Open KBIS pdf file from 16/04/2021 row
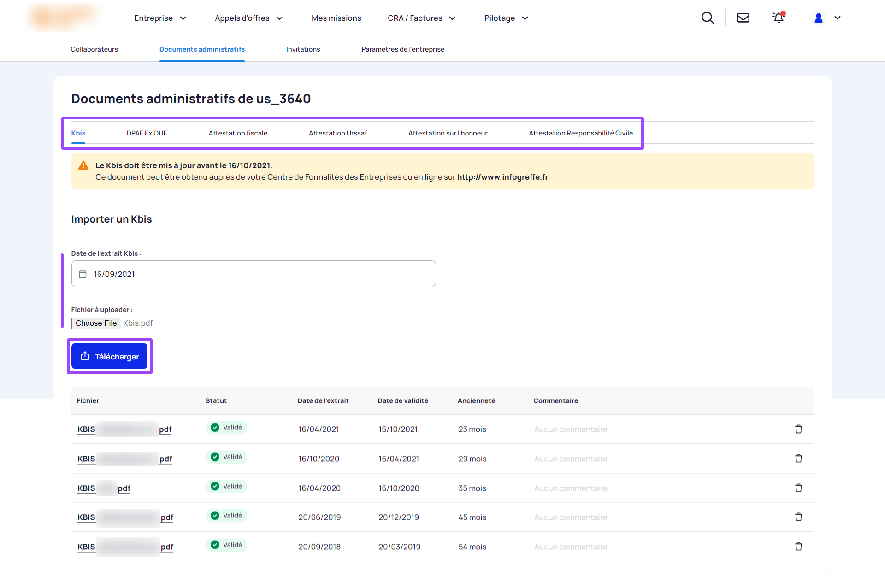Screen dimensions: 885x588 124,429
